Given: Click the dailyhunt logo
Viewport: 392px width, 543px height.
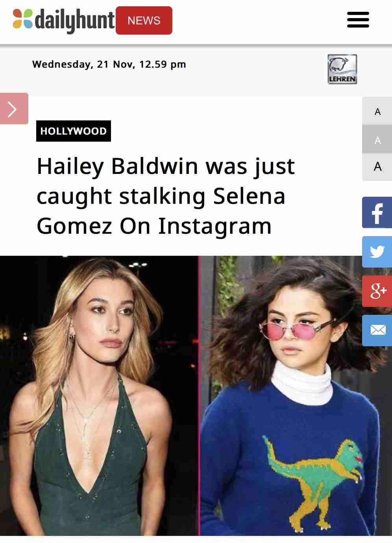Looking at the screenshot, I should coord(64,20).
